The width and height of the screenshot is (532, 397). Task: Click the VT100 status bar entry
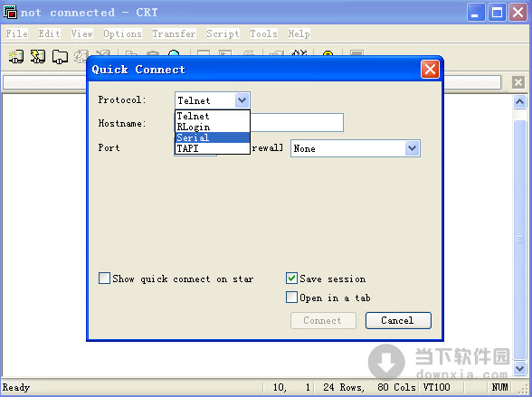pyautogui.click(x=436, y=387)
